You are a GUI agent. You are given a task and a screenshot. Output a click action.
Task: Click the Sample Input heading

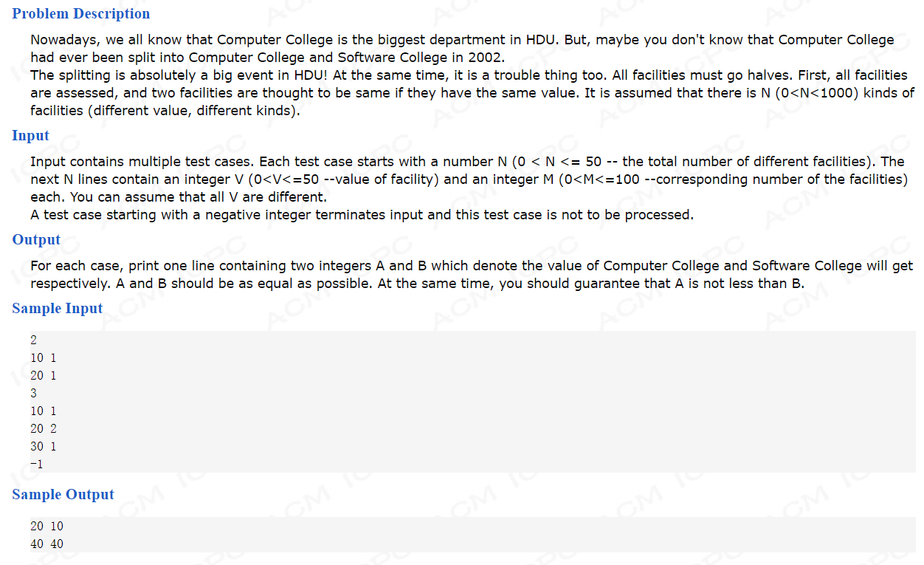[57, 308]
